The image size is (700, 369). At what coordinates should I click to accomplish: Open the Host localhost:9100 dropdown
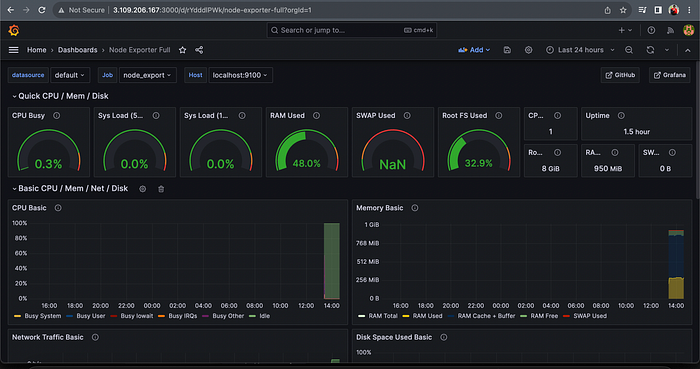click(241, 75)
